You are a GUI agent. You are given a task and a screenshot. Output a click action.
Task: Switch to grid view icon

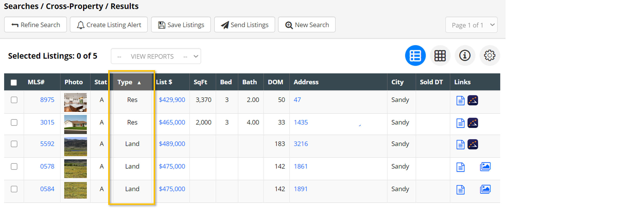440,56
